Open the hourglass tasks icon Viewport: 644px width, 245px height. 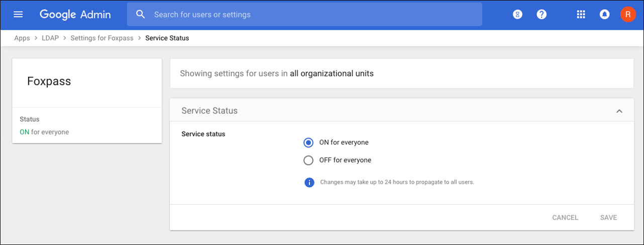[x=517, y=15]
